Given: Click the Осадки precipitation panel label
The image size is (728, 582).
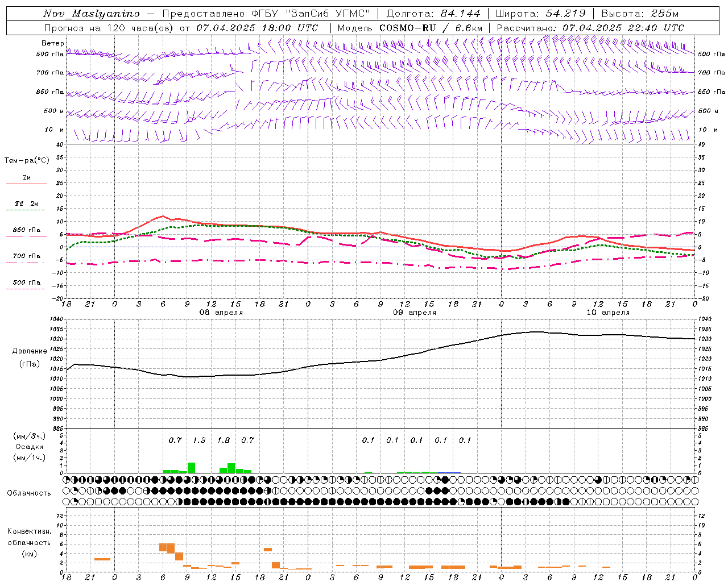Looking at the screenshot, I should point(29,447).
